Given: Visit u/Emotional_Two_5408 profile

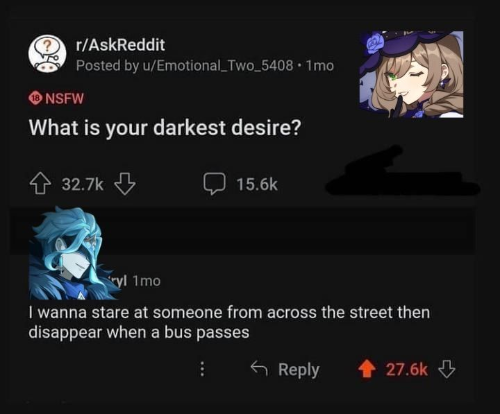Looking at the screenshot, I should tap(218, 65).
